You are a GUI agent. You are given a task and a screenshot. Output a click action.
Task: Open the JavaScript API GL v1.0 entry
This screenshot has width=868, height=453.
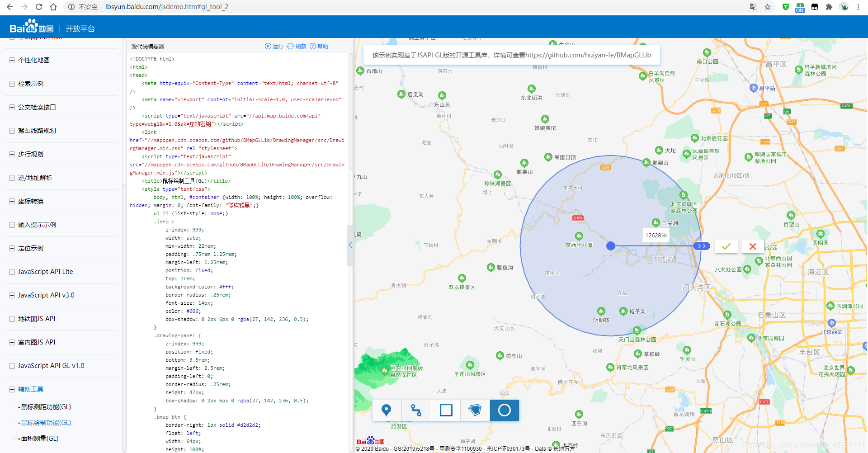51,366
